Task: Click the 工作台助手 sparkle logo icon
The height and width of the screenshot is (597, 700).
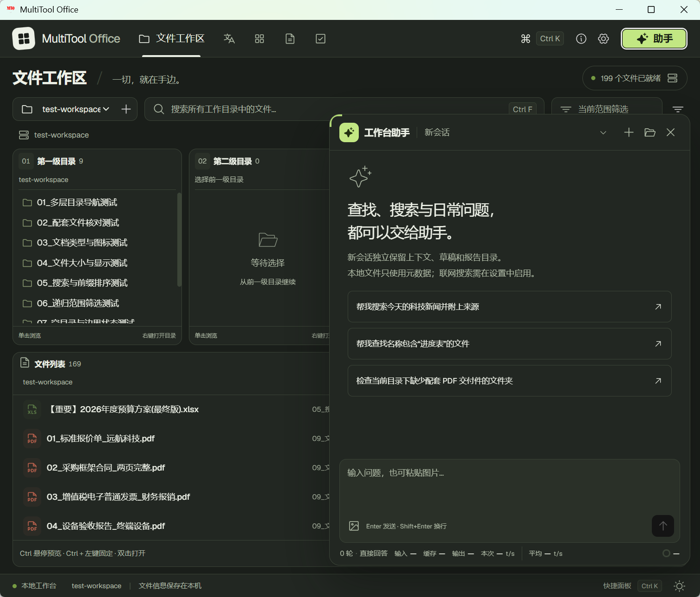Action: (349, 132)
